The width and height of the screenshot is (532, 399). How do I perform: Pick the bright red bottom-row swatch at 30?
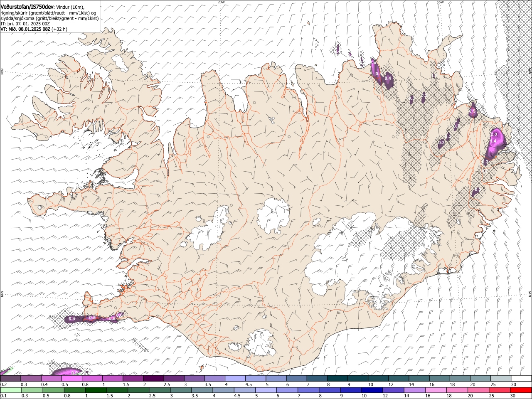click(x=521, y=390)
